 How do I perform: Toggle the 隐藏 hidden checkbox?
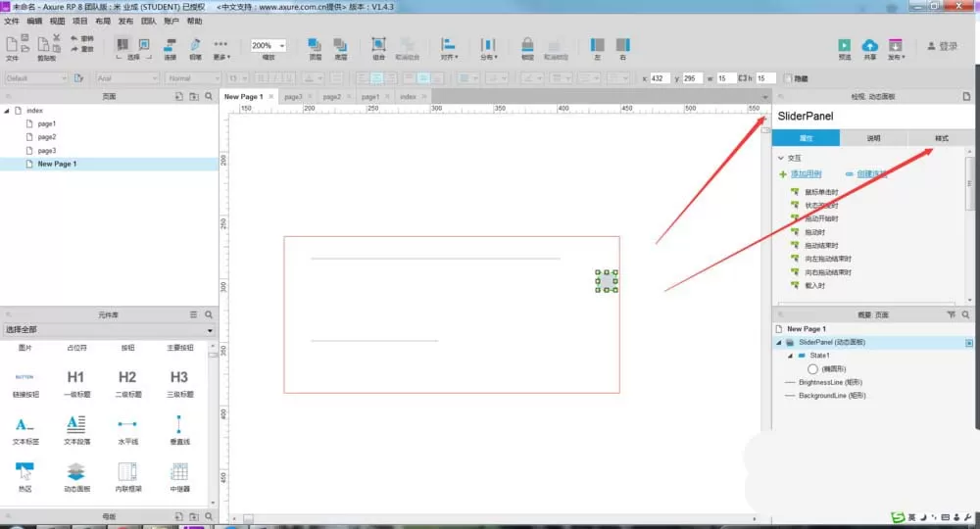pos(788,78)
